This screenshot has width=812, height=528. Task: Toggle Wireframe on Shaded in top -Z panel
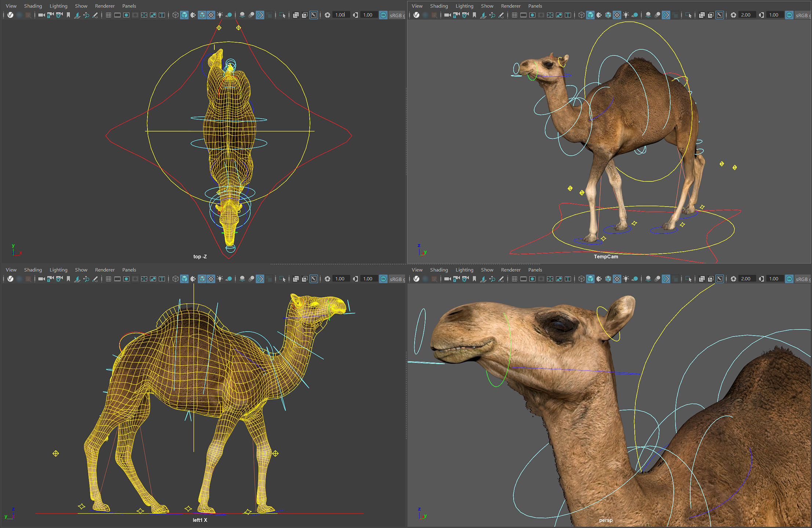point(202,15)
